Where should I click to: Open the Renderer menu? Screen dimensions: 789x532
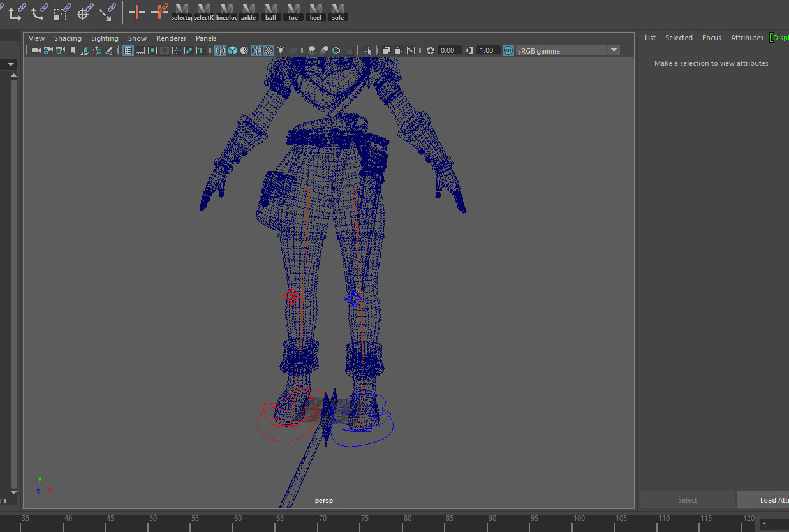(x=171, y=38)
